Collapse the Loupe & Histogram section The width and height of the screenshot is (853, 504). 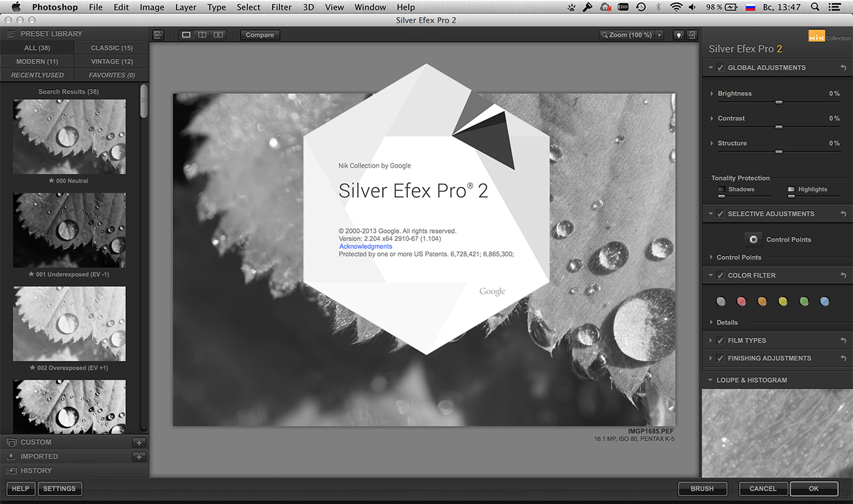710,381
